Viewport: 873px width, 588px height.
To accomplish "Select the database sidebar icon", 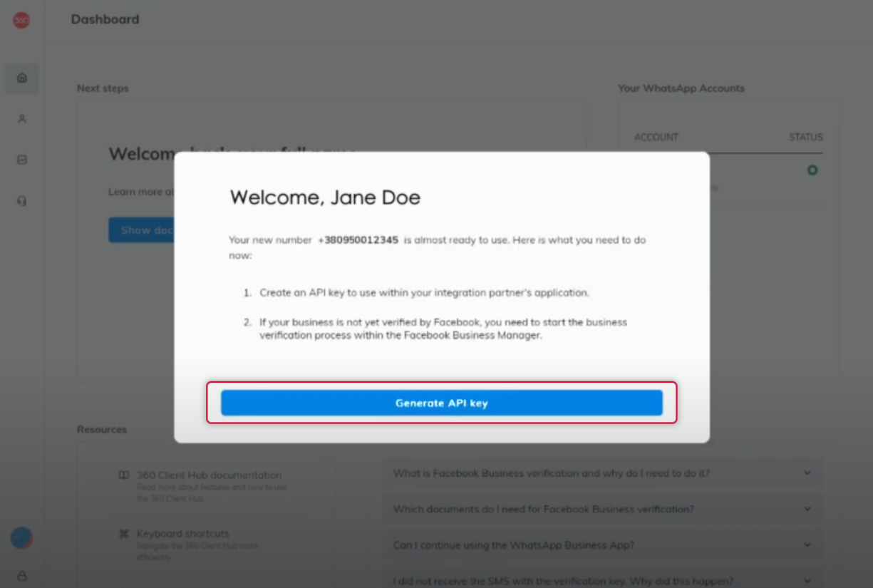I will tap(22, 160).
